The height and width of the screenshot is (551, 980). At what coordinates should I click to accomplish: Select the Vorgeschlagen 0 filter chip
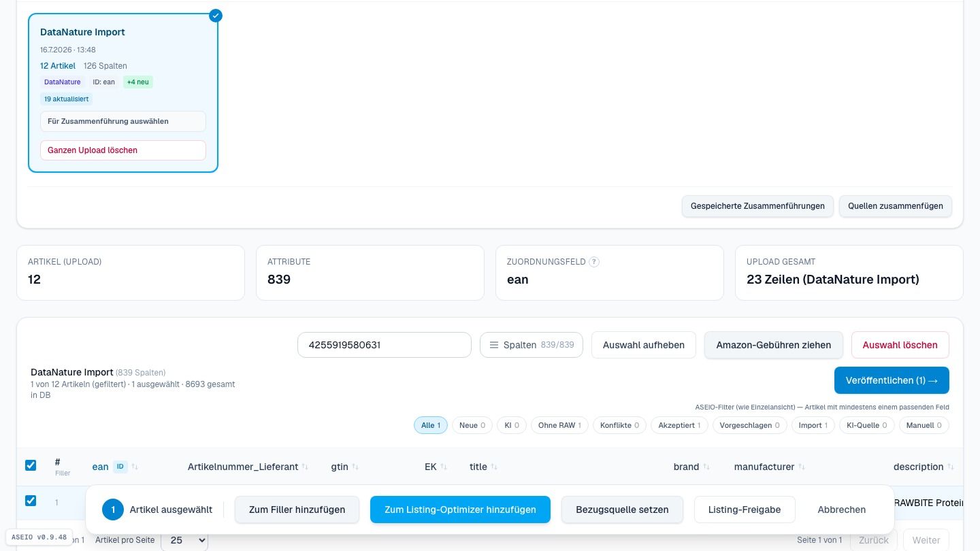click(750, 425)
